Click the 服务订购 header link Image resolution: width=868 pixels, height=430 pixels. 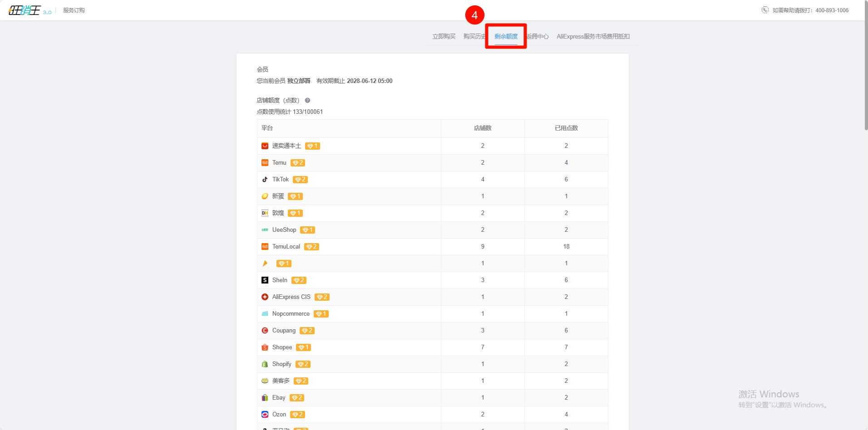(x=74, y=10)
